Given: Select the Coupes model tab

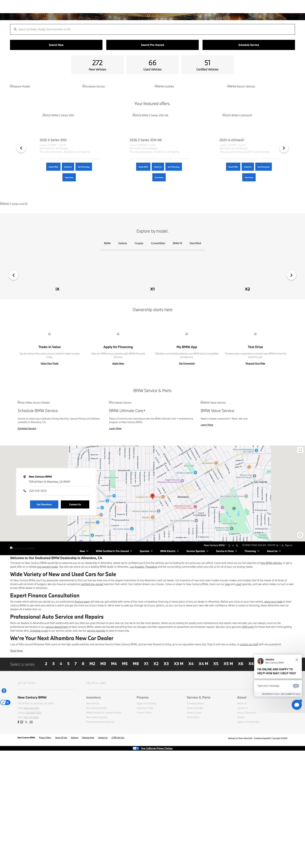Looking at the screenshot, I should pyautogui.click(x=139, y=243).
